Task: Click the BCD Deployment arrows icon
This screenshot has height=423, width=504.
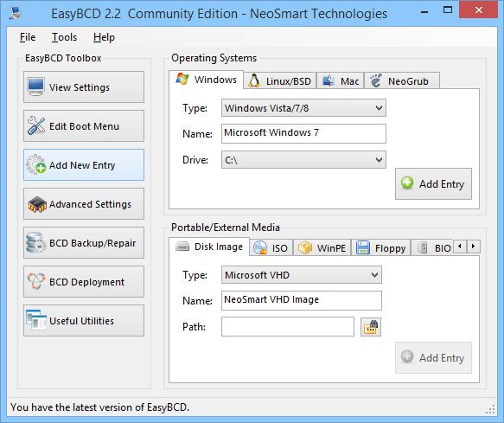Action: (36, 281)
